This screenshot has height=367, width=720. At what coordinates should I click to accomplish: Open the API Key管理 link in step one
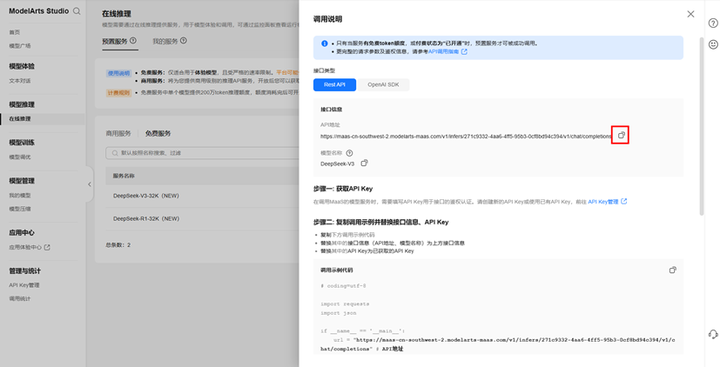[x=603, y=202]
